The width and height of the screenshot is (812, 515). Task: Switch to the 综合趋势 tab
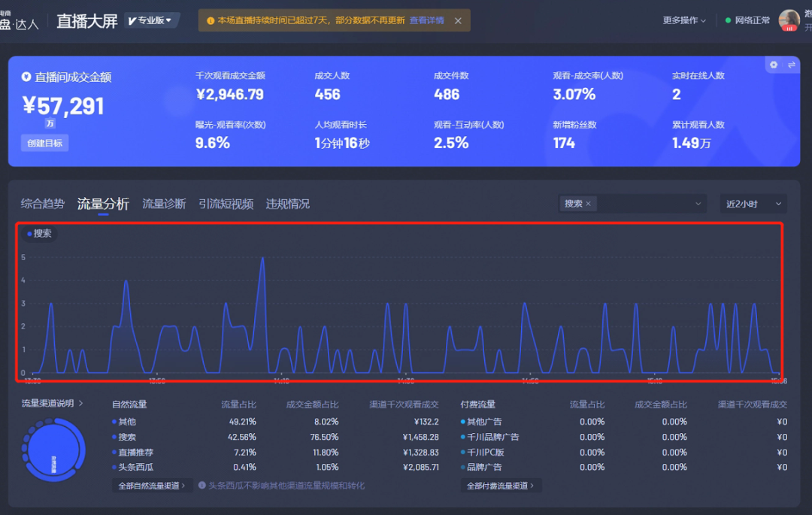(x=43, y=204)
